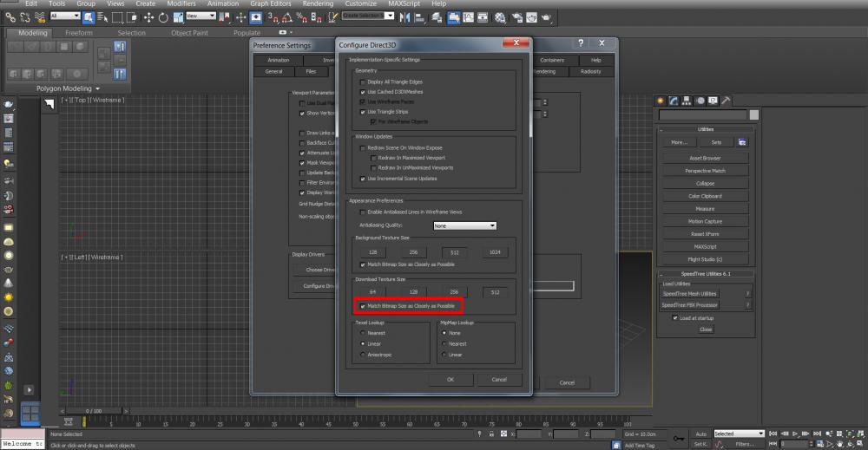Click the Select and Rotate tool

[164, 16]
